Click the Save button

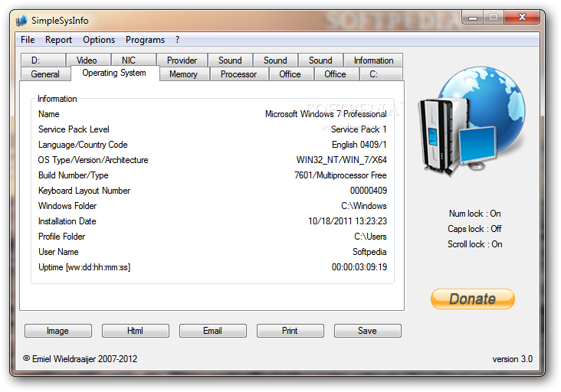tap(367, 331)
